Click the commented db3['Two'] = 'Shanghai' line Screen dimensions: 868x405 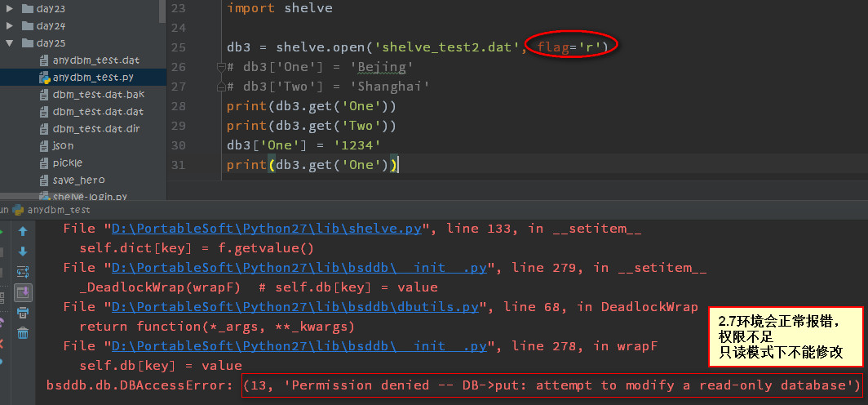click(328, 87)
